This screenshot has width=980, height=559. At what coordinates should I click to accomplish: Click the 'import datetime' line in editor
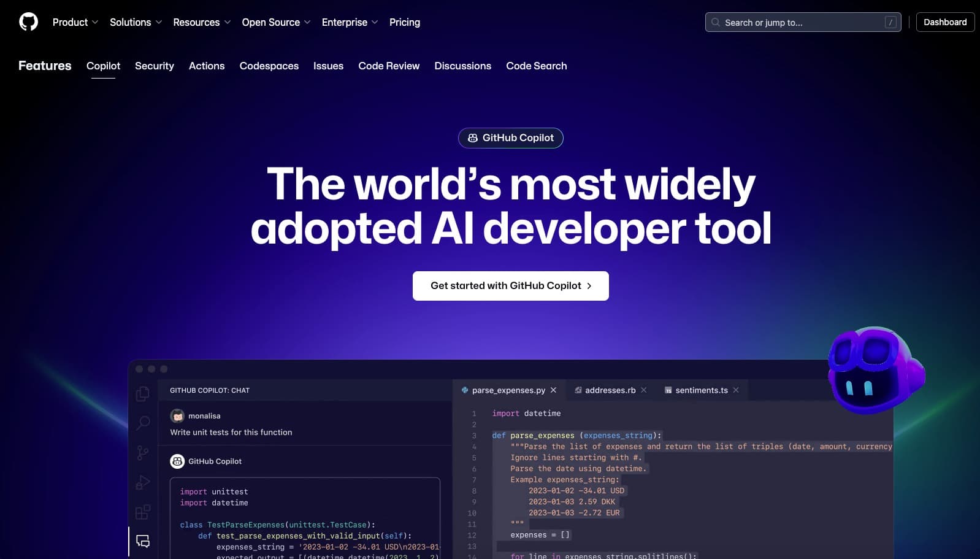click(x=526, y=414)
